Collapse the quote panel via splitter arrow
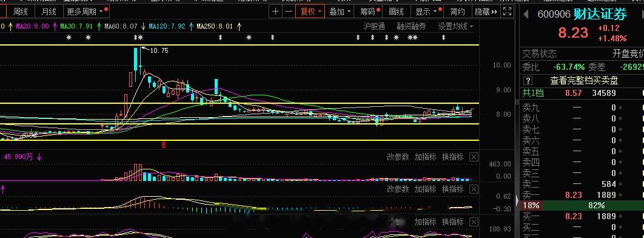The image size is (644, 238). coord(517,200)
